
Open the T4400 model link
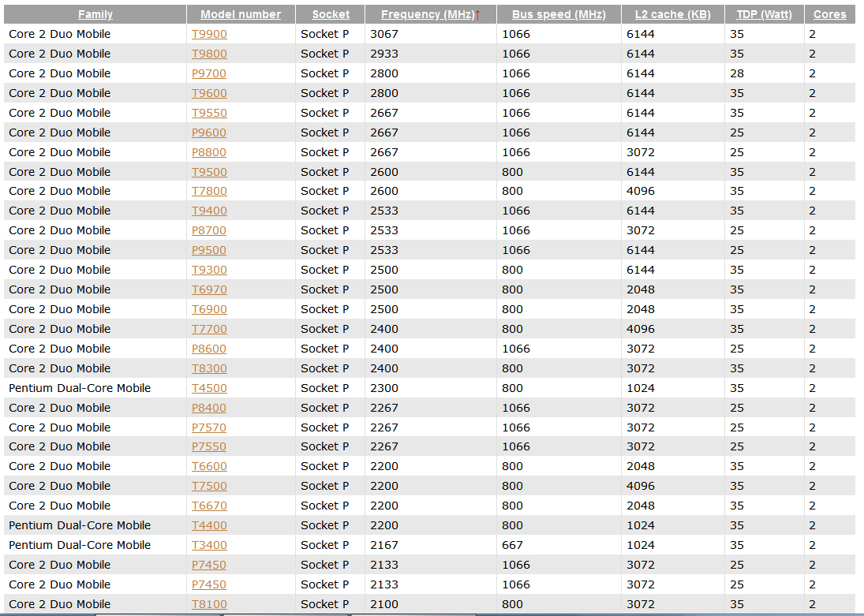tap(209, 525)
